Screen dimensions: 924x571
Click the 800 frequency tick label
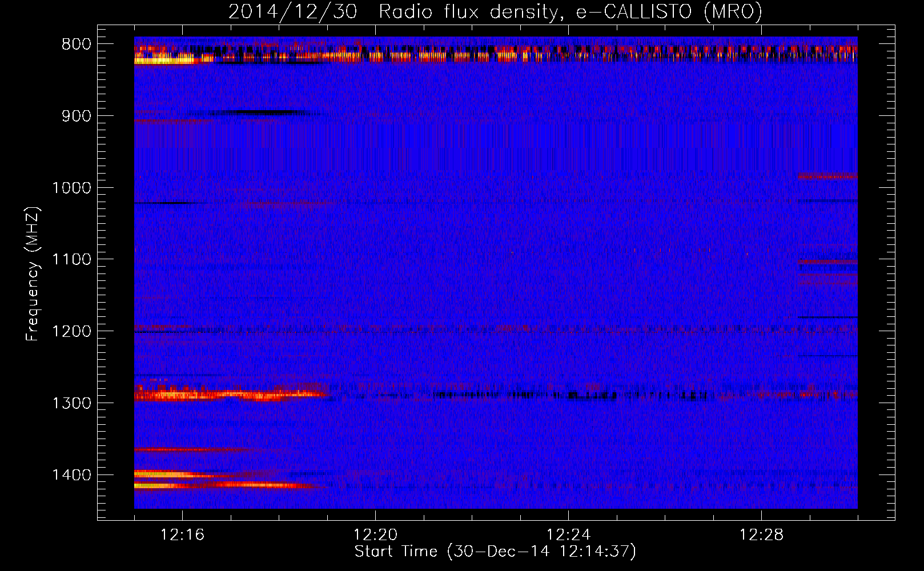pos(77,45)
